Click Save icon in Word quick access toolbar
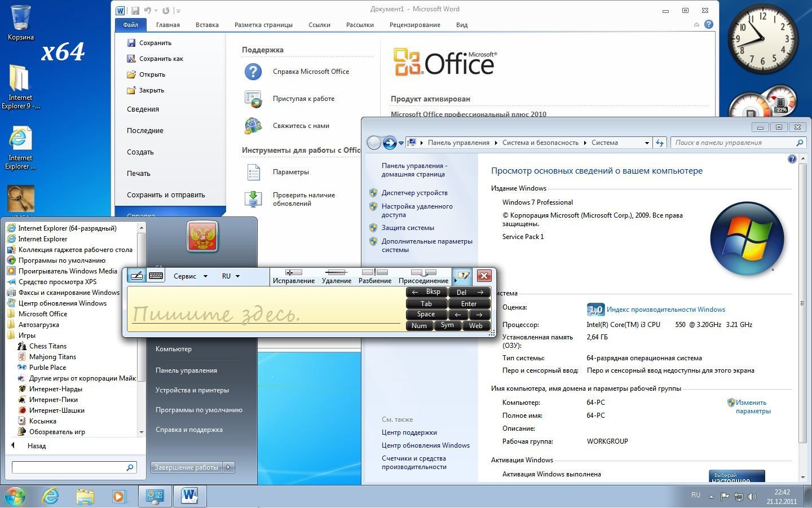The image size is (812, 508). point(135,10)
